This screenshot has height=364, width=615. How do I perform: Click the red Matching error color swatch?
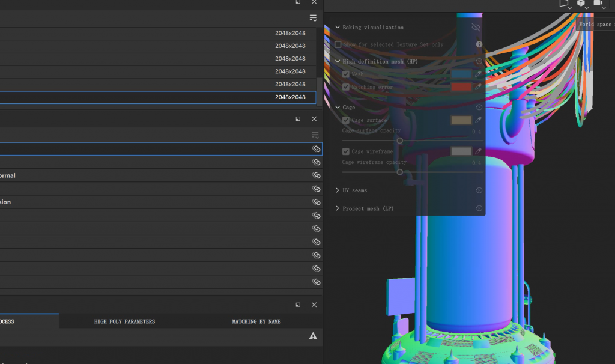pyautogui.click(x=461, y=87)
